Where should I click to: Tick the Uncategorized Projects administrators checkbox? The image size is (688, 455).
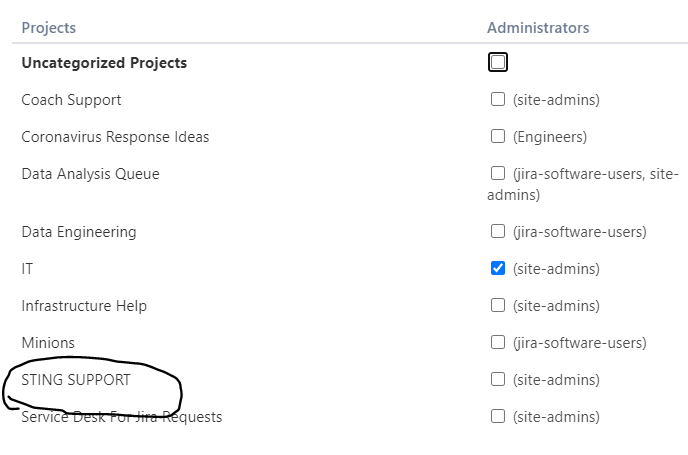(x=498, y=62)
